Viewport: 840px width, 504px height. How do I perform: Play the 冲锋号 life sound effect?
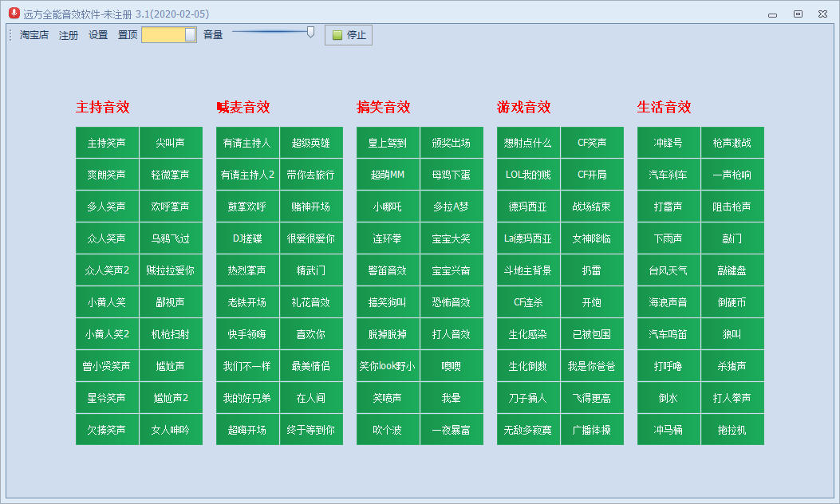[668, 143]
